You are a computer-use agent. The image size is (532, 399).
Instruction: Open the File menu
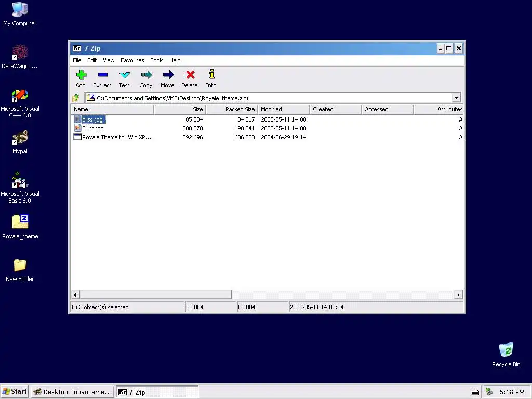coord(77,60)
